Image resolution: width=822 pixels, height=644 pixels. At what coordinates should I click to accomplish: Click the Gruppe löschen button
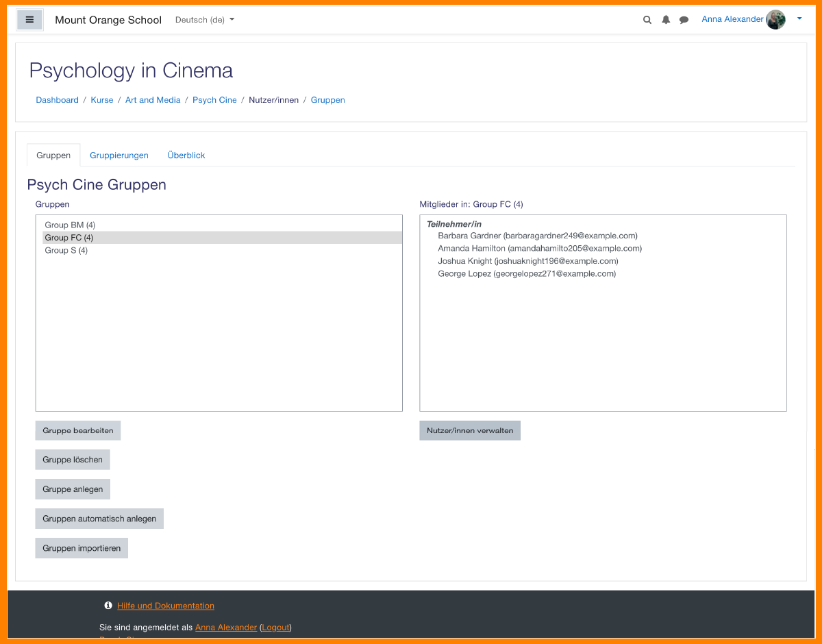[73, 460]
